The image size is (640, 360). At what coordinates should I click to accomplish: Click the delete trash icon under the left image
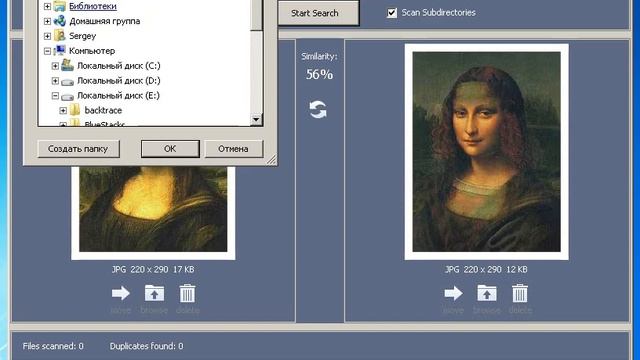pyautogui.click(x=187, y=293)
